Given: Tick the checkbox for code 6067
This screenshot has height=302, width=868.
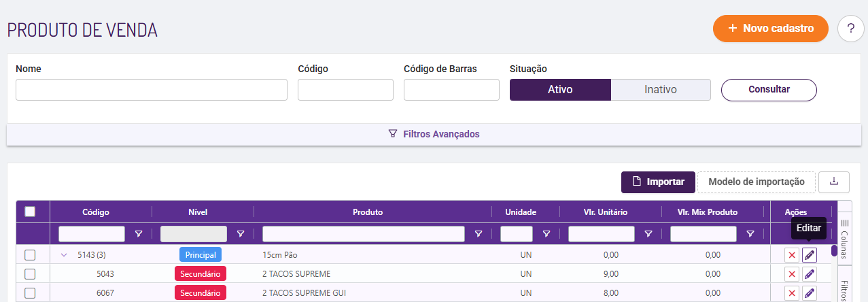Looking at the screenshot, I should tap(30, 293).
